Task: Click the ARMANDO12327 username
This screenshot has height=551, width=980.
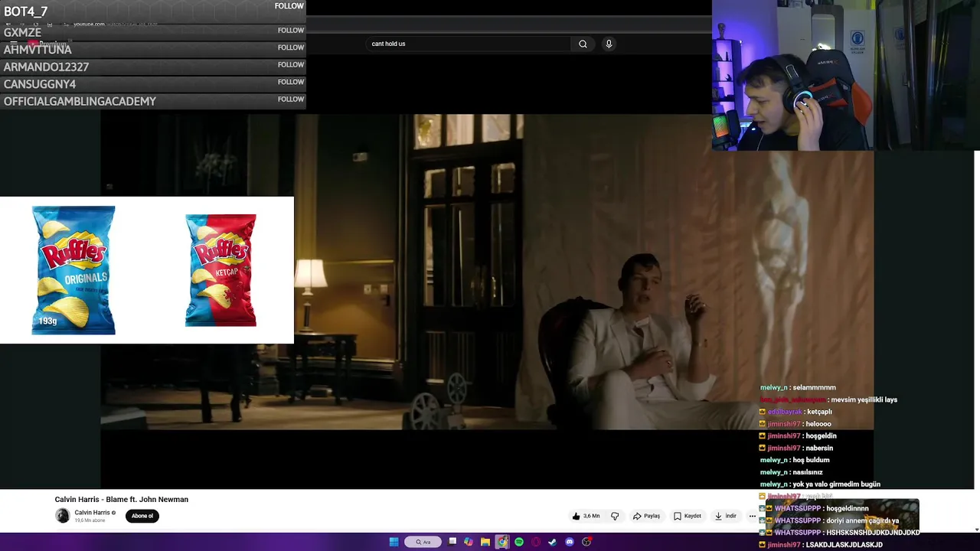Action: 46,67
